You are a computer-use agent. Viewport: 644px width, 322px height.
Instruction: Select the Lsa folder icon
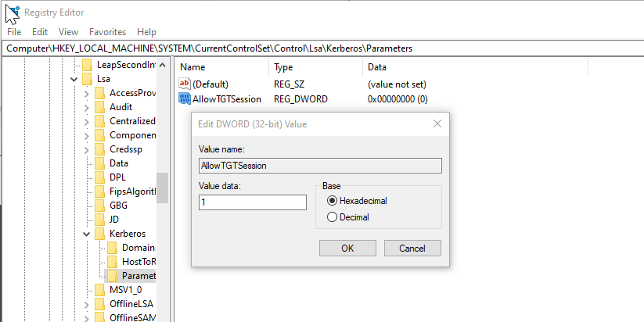(x=87, y=79)
